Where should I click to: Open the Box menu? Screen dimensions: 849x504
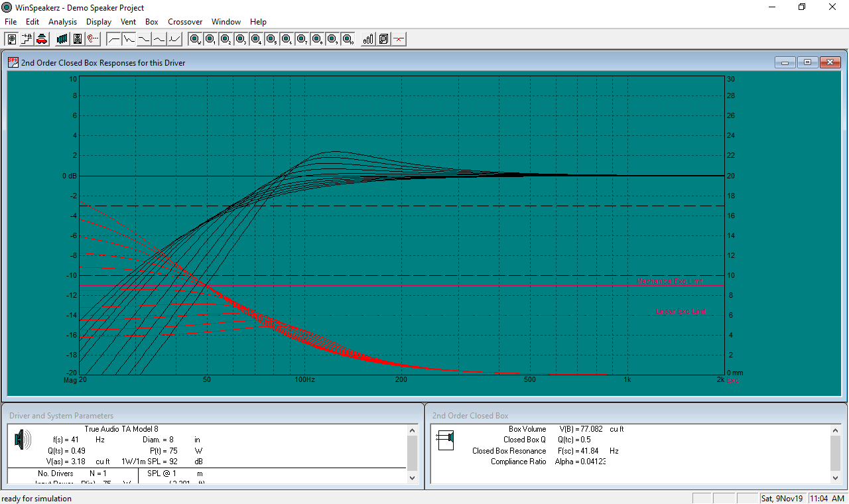click(x=152, y=22)
